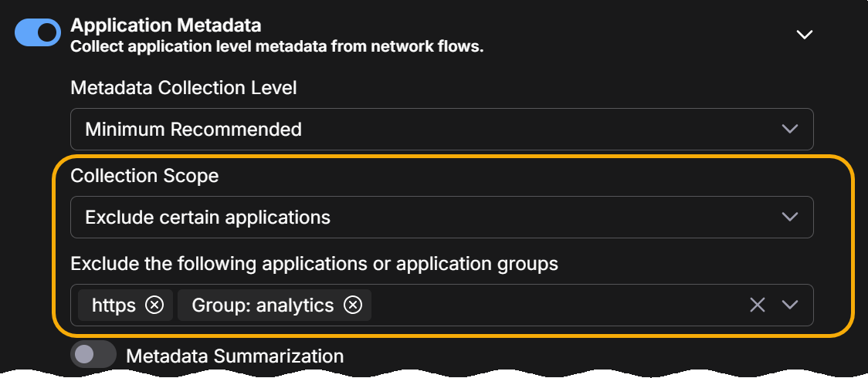Enable the Metadata Summarization toggle
Image resolution: width=868 pixels, height=378 pixels.
(93, 355)
